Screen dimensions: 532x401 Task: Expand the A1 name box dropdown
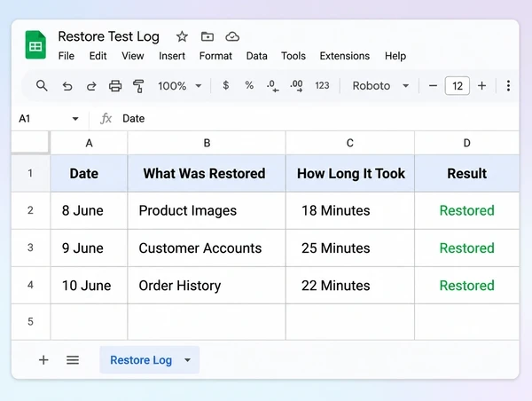click(75, 119)
